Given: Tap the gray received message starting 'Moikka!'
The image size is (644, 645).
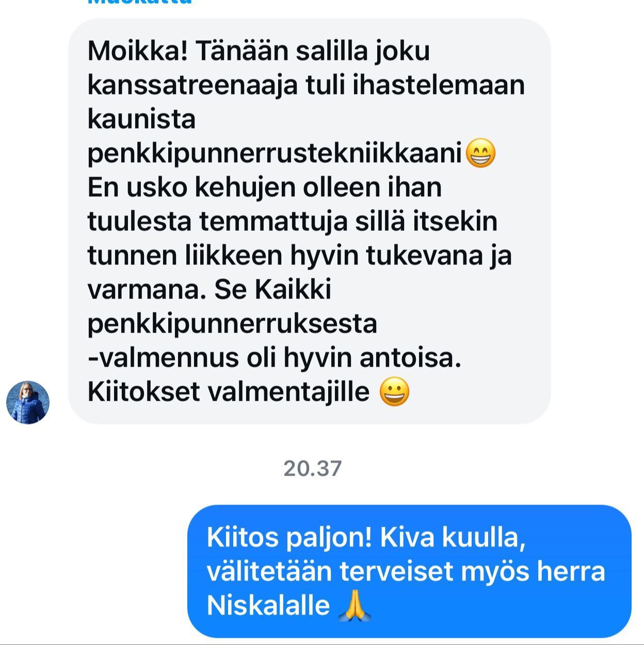Looking at the screenshot, I should pyautogui.click(x=310, y=221).
